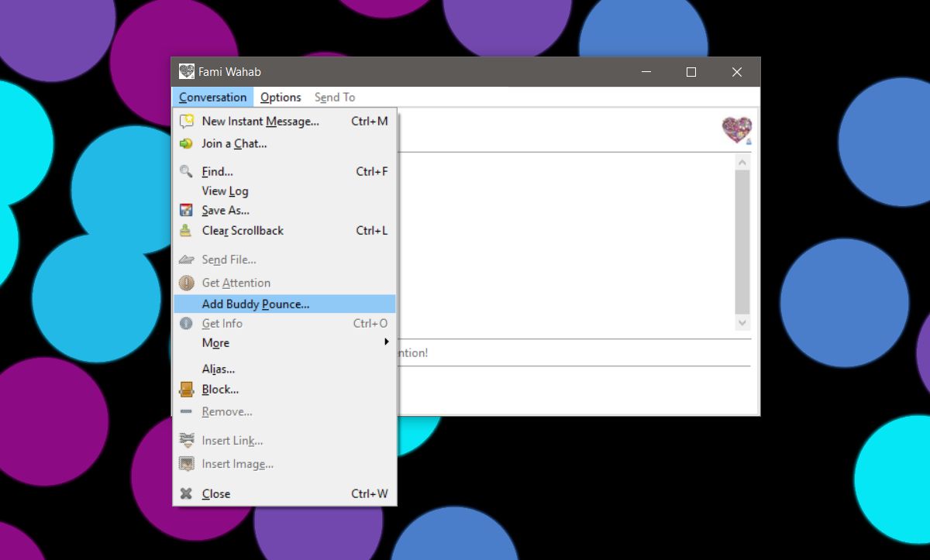Screen dimensions: 930x560
Task: Click the Save As disk icon
Action: pos(186,210)
